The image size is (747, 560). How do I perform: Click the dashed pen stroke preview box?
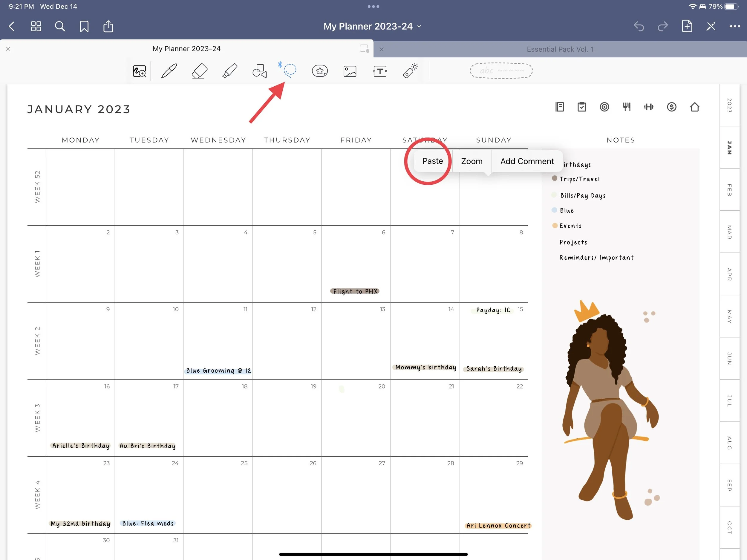tap(501, 71)
